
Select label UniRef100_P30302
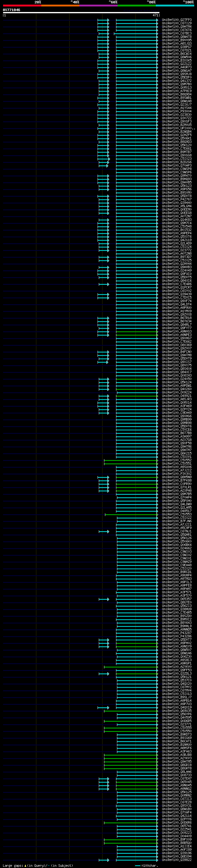point(176,474)
